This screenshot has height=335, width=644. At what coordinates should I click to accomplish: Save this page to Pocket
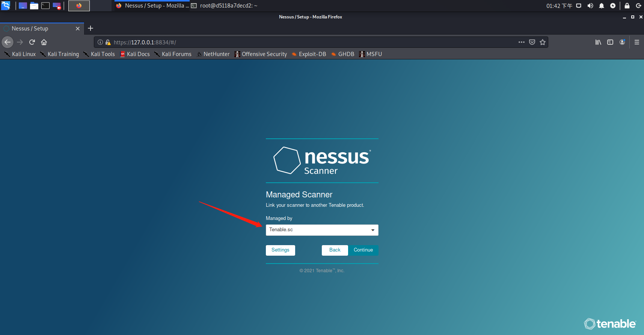click(x=532, y=42)
